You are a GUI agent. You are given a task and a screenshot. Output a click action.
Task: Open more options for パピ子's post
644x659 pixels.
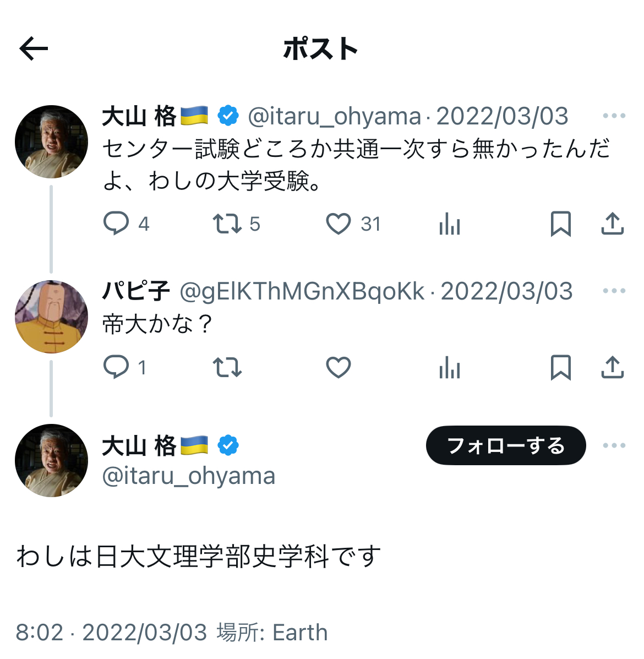coord(614,291)
